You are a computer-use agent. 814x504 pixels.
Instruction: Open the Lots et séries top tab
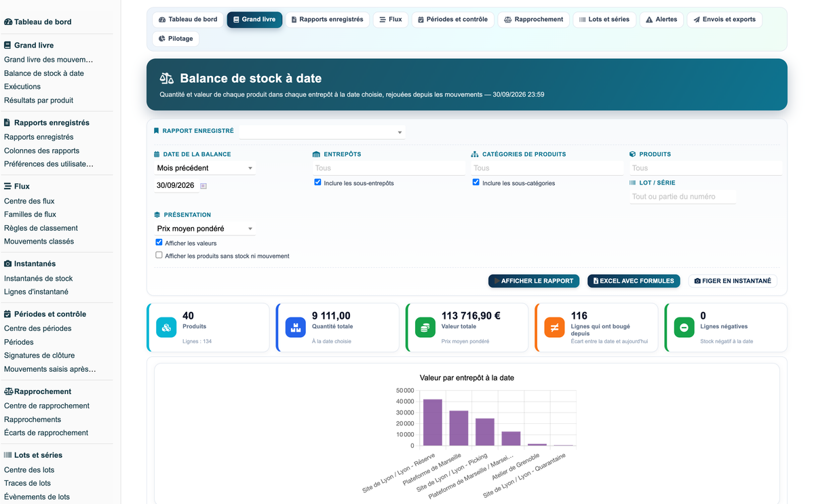[x=604, y=20]
